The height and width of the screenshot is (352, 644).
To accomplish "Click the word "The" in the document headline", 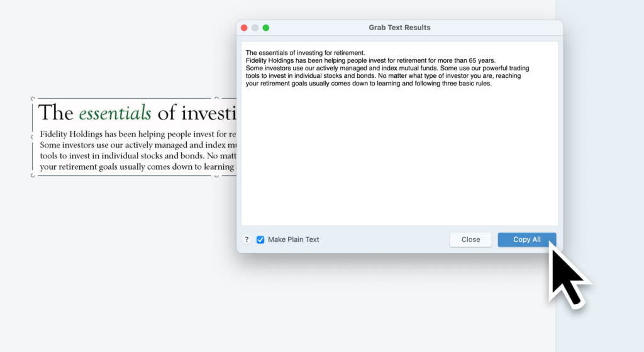I will pyautogui.click(x=56, y=113).
